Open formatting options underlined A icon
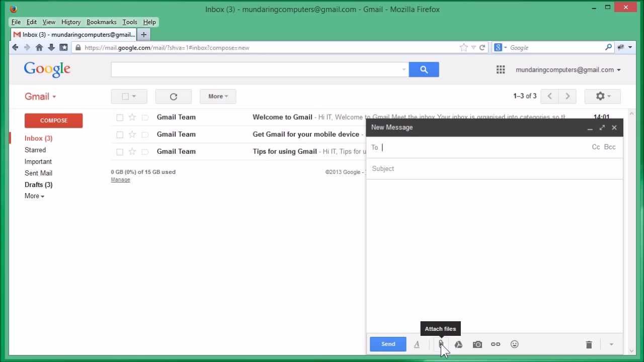The height and width of the screenshot is (362, 644). pos(417,344)
